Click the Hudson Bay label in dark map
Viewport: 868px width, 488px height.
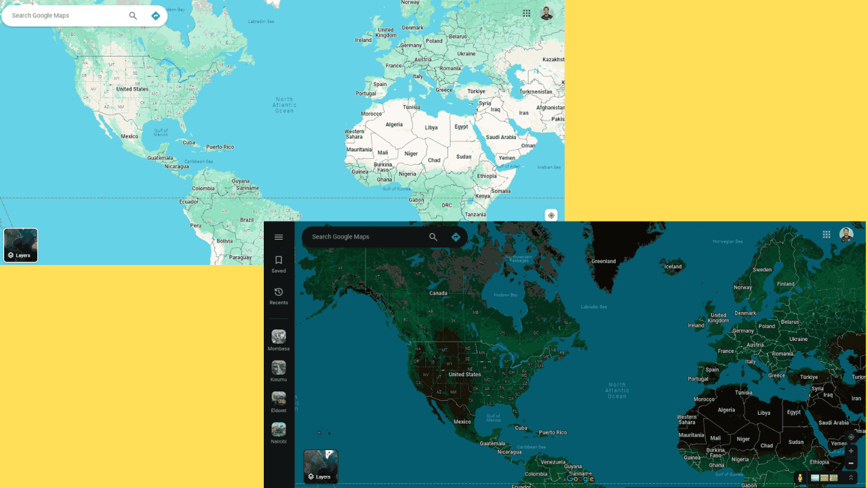[505, 295]
